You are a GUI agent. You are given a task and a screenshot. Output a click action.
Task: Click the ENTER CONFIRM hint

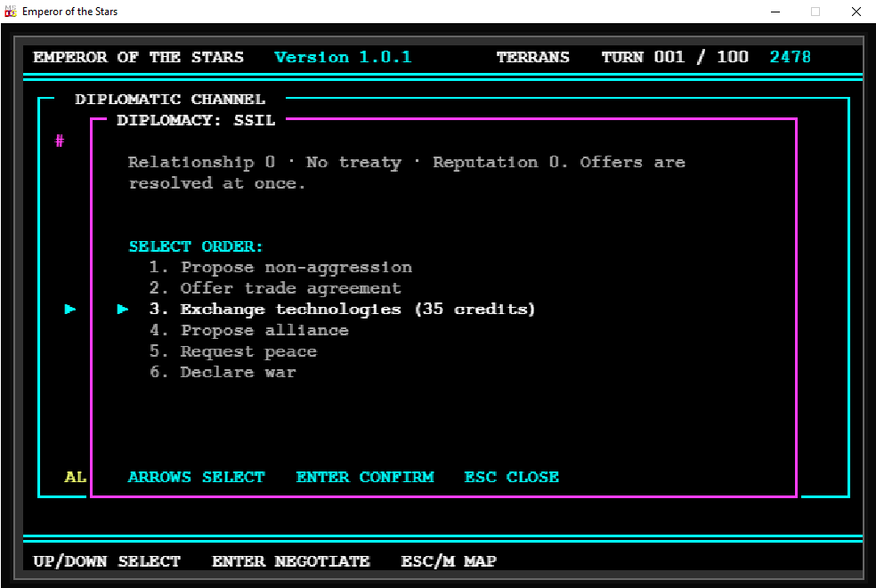[x=365, y=477]
